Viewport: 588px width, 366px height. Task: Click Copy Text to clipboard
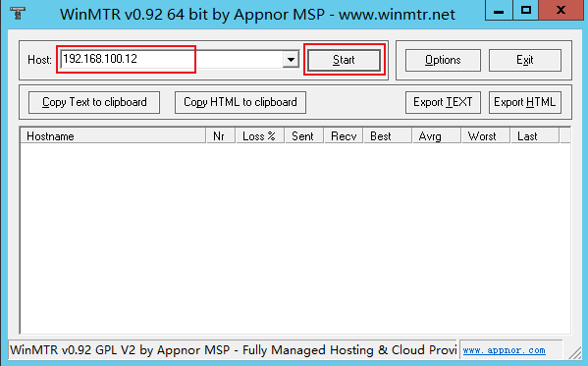click(94, 102)
